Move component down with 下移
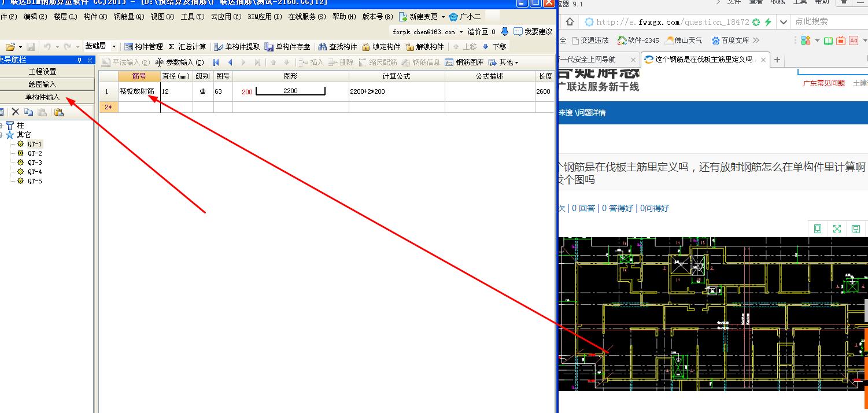Image resolution: width=868 pixels, height=413 pixels. point(494,46)
